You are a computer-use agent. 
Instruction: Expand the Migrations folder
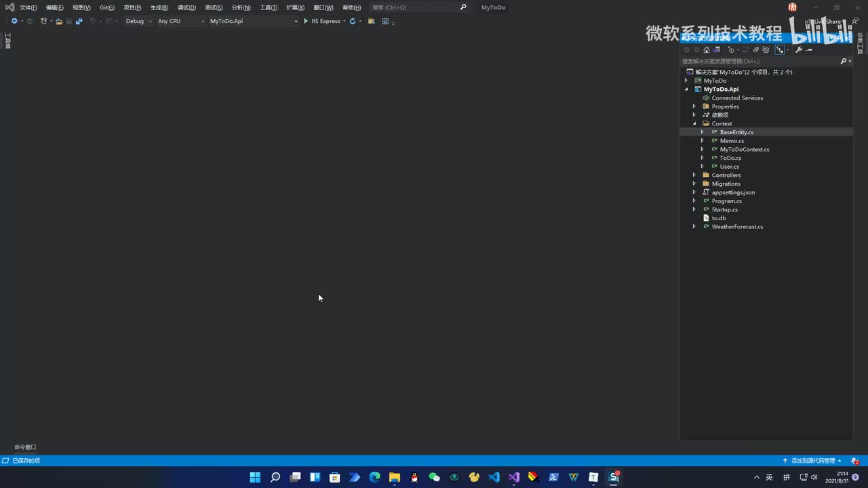[694, 184]
